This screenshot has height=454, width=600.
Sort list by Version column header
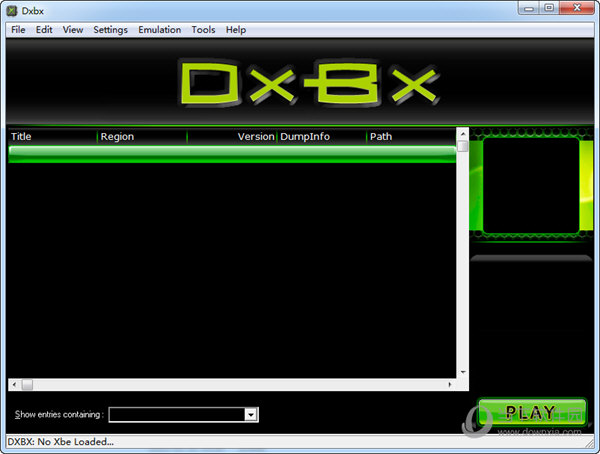(x=232, y=137)
